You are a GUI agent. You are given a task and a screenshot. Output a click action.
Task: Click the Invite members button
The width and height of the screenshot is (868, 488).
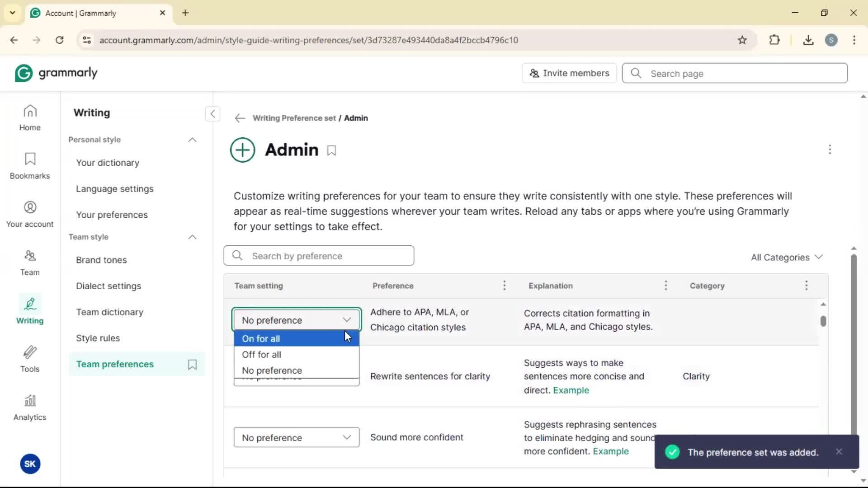[569, 73]
